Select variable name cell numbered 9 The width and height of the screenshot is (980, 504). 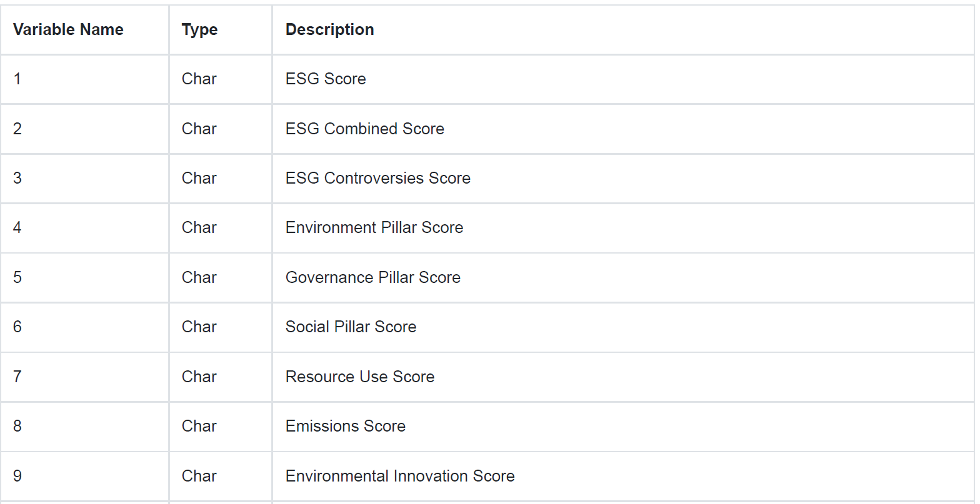click(x=17, y=476)
